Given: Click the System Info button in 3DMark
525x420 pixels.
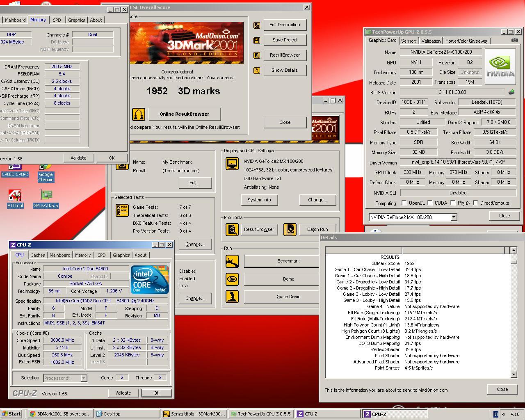Looking at the screenshot, I should (259, 200).
